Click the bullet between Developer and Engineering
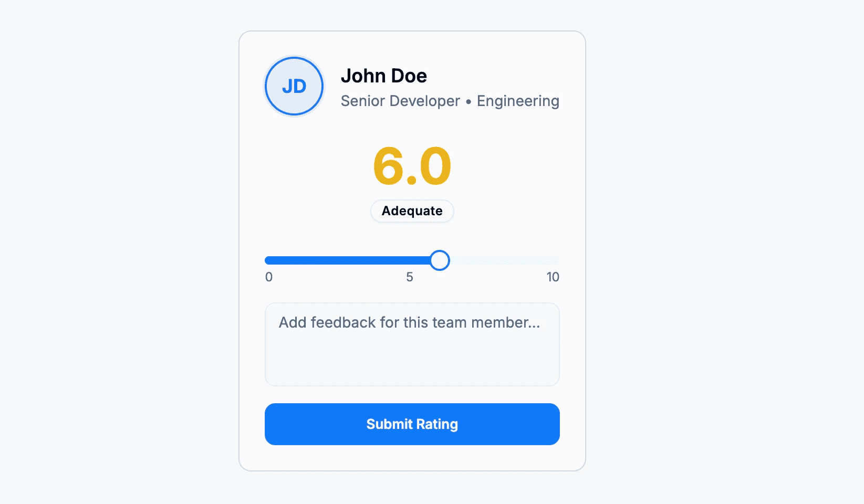This screenshot has height=504, width=864. click(x=467, y=101)
